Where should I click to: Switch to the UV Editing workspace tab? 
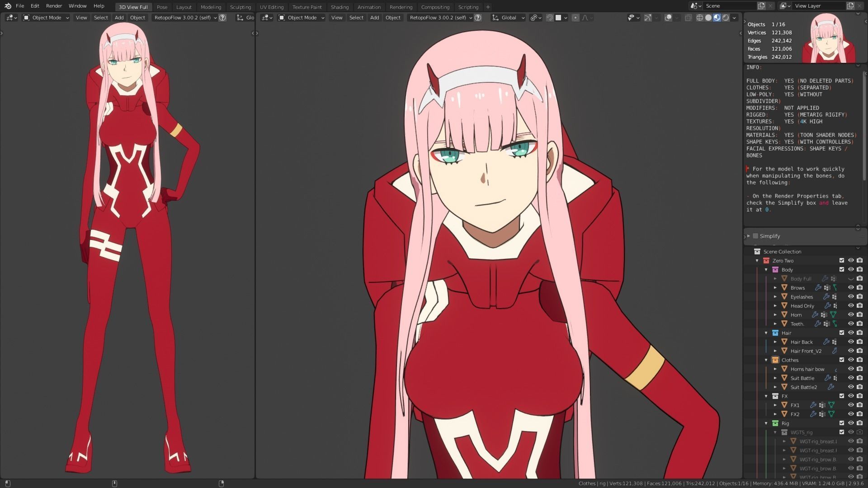tap(272, 7)
